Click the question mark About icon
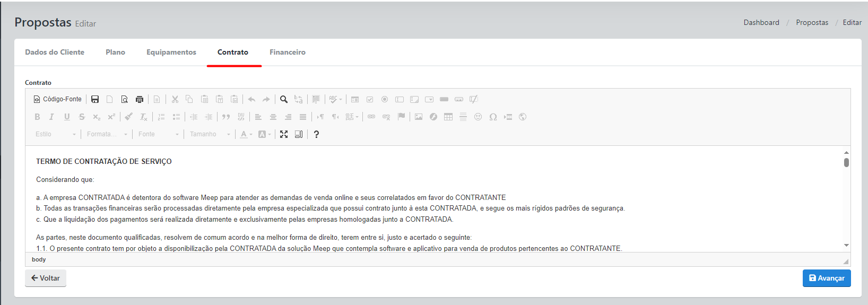The image size is (868, 305). pyautogui.click(x=316, y=134)
